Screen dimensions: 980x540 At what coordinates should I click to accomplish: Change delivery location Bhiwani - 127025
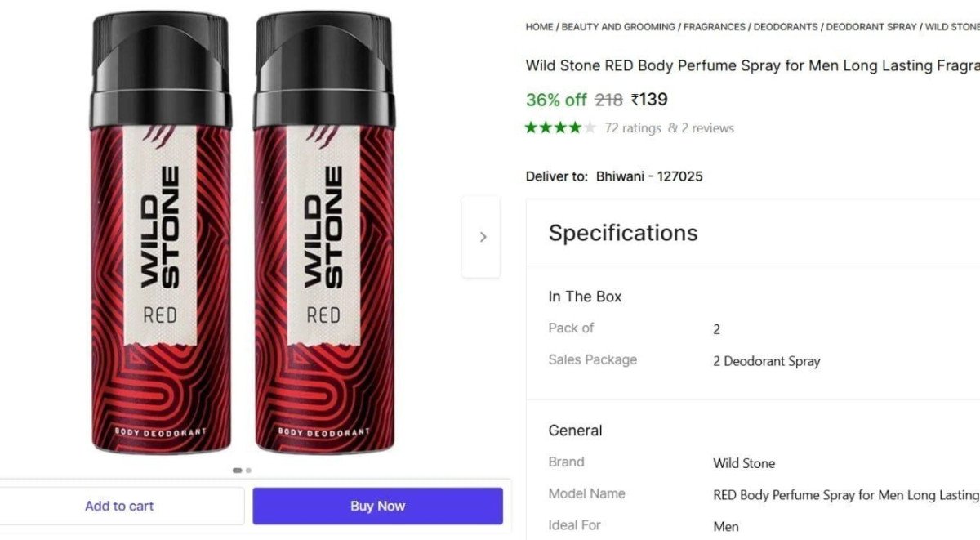[648, 176]
